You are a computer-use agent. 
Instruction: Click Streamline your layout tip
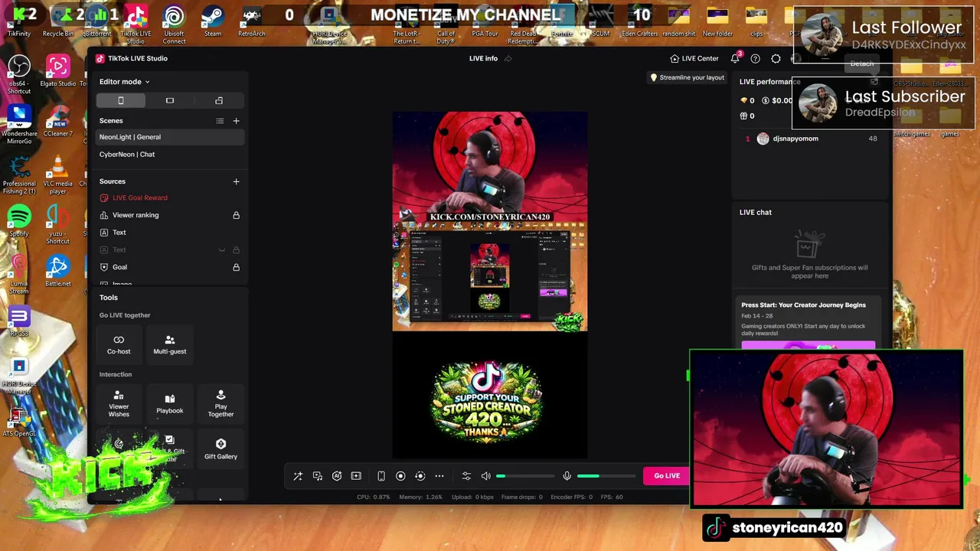point(688,77)
